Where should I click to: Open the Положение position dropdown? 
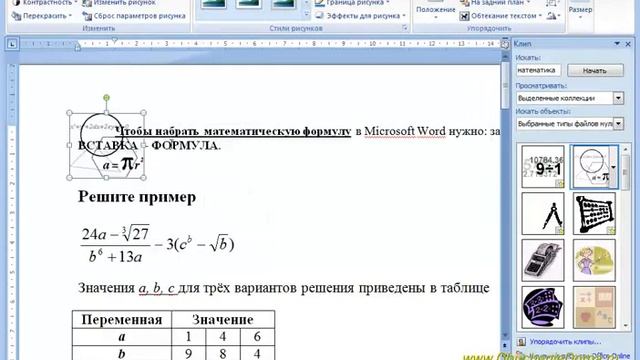pos(436,11)
